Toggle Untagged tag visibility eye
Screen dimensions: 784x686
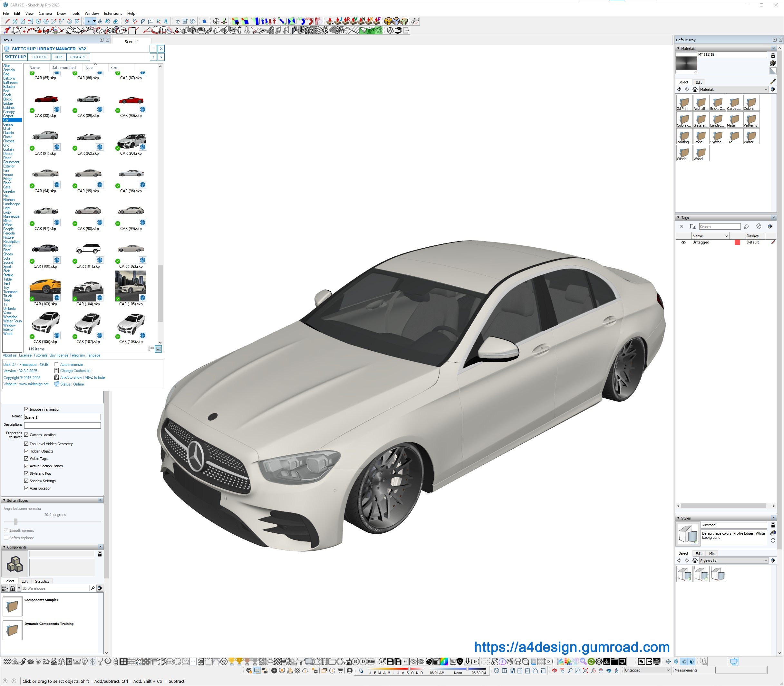click(x=683, y=242)
